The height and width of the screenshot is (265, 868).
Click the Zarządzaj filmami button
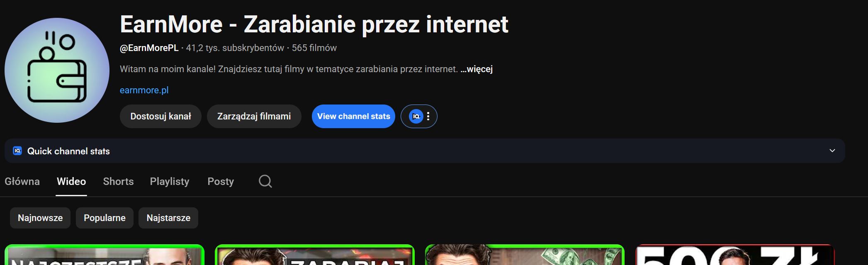(x=254, y=117)
